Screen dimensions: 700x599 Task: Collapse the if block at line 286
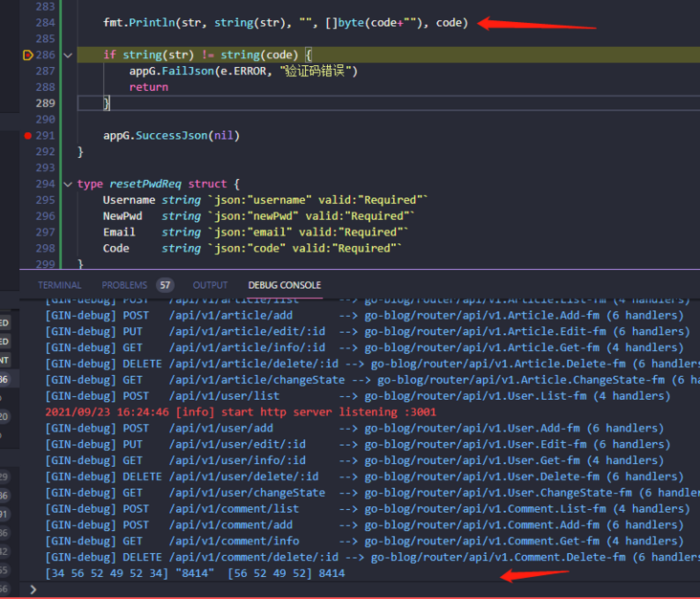click(x=68, y=55)
